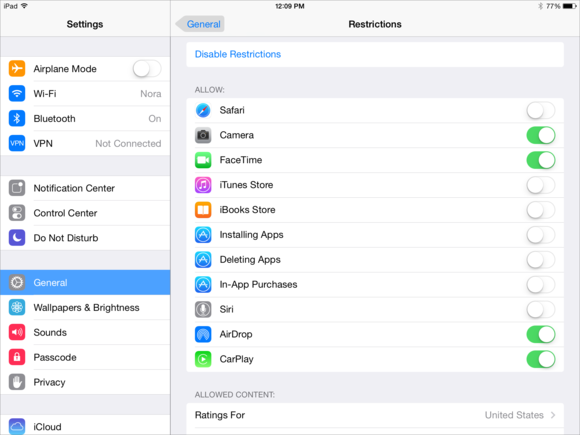Go back to General
This screenshot has height=435, width=580.
(200, 24)
